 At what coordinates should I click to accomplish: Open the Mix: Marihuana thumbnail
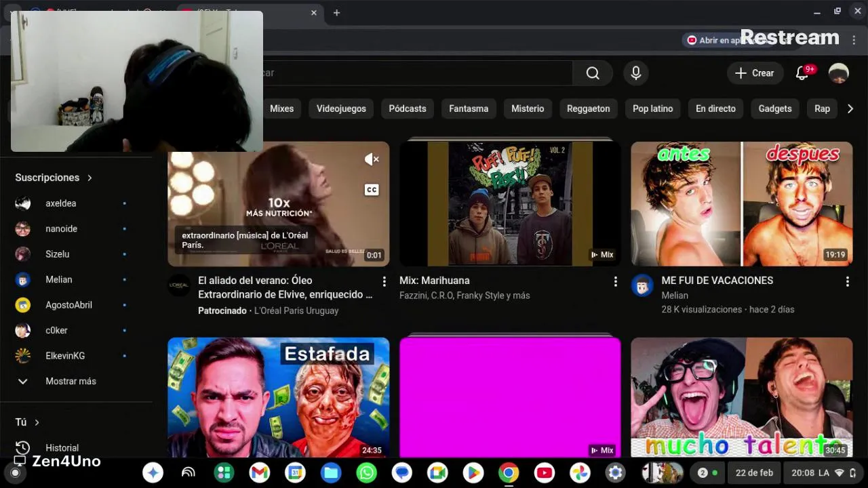(510, 203)
